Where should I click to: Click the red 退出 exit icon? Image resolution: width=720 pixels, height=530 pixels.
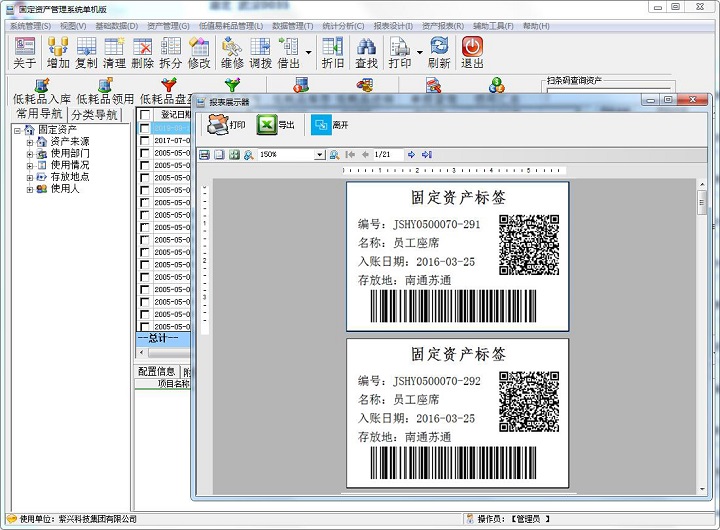coord(472,53)
